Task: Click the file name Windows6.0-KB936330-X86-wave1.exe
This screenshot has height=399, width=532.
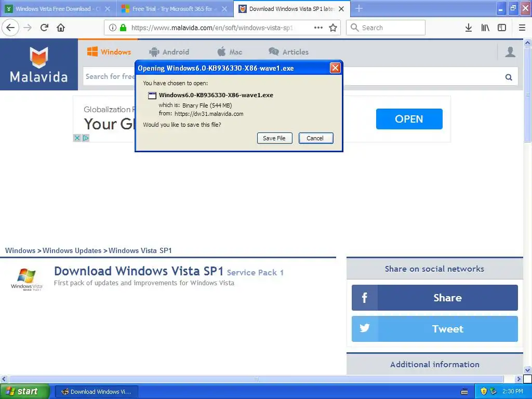Action: click(x=216, y=95)
